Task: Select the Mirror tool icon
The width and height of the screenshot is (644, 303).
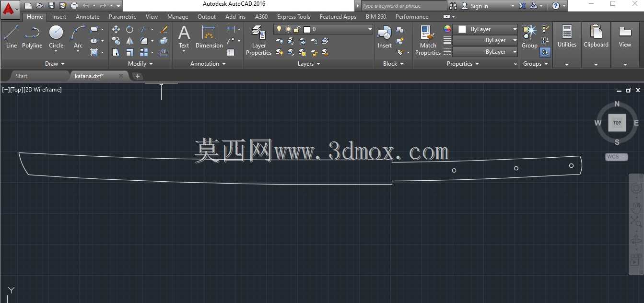Action: [x=129, y=41]
